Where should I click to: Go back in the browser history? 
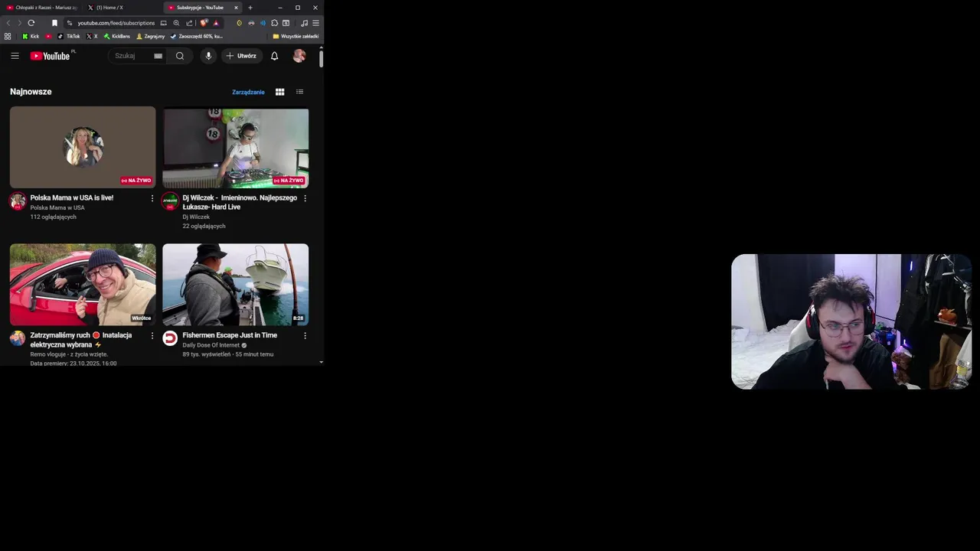8,23
